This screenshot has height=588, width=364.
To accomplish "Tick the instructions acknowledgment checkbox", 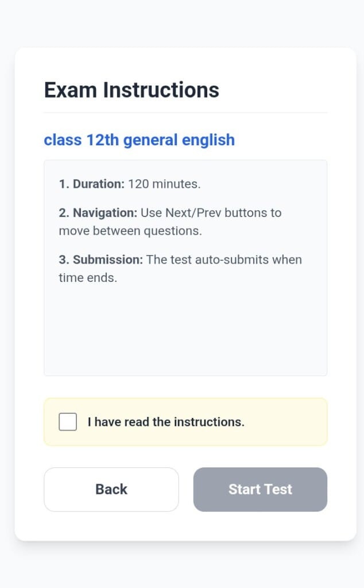I will tap(68, 422).
